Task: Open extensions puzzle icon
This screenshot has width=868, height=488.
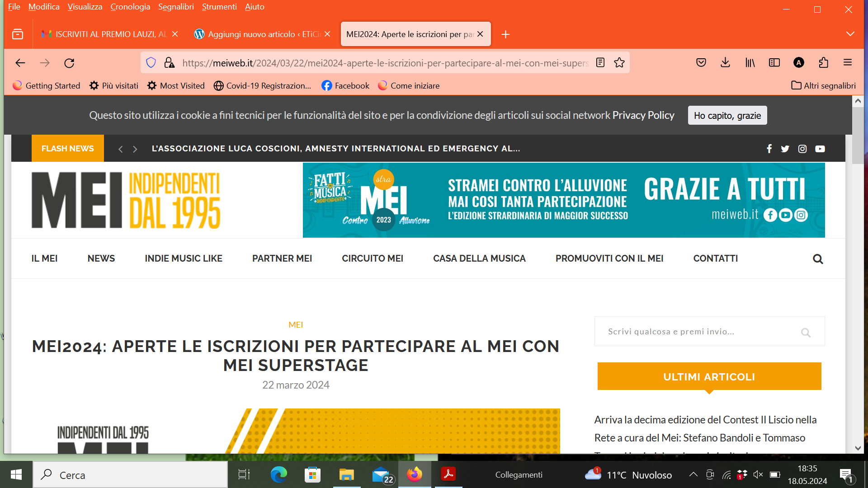Action: (x=823, y=63)
